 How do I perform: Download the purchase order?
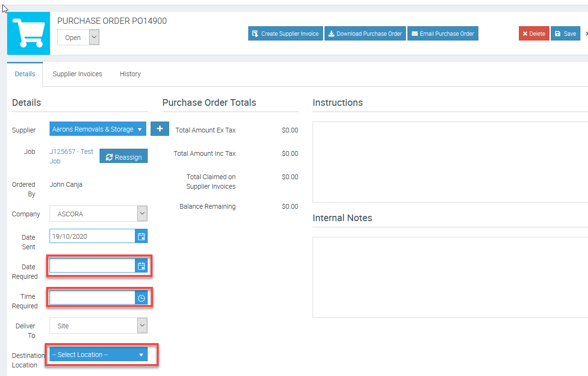[x=365, y=34]
